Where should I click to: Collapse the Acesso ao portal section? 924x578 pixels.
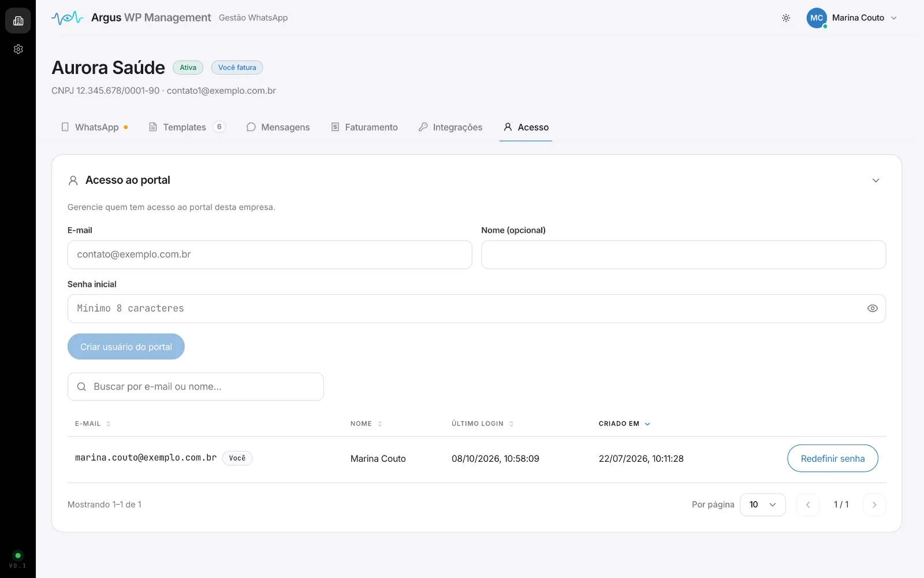coord(875,180)
